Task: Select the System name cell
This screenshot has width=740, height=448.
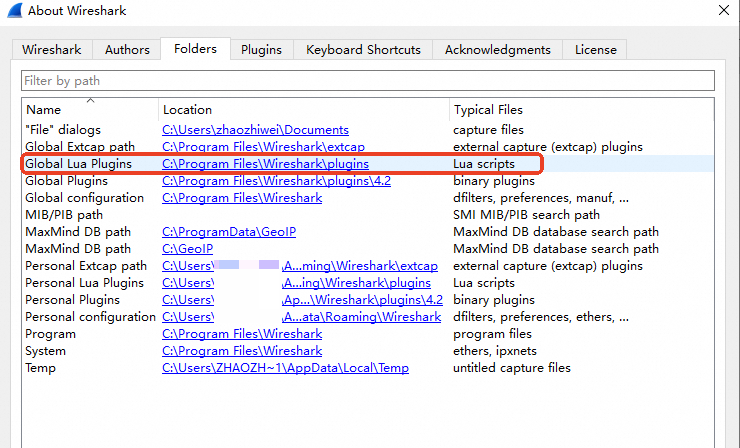Action: [45, 351]
